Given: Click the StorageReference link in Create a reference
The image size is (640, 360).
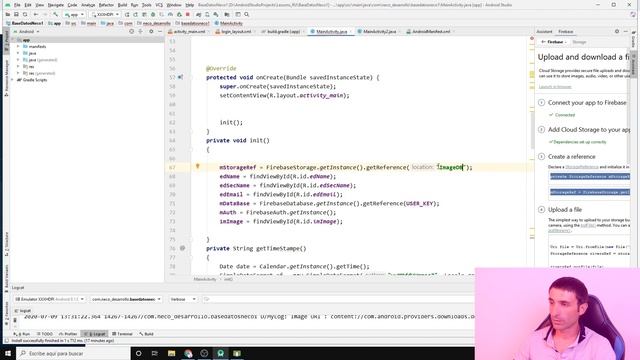Looking at the screenshot, I should pos(582,167).
